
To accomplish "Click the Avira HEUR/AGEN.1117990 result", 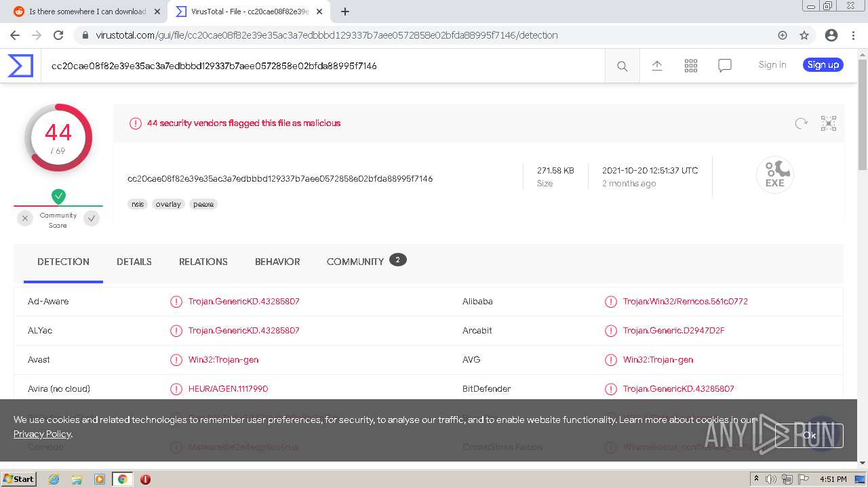I will (228, 389).
